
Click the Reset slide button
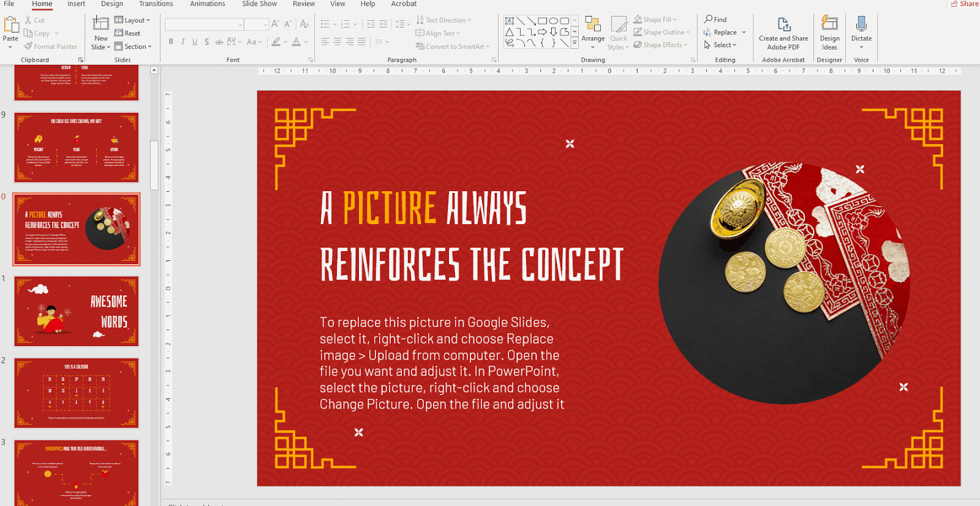[128, 34]
